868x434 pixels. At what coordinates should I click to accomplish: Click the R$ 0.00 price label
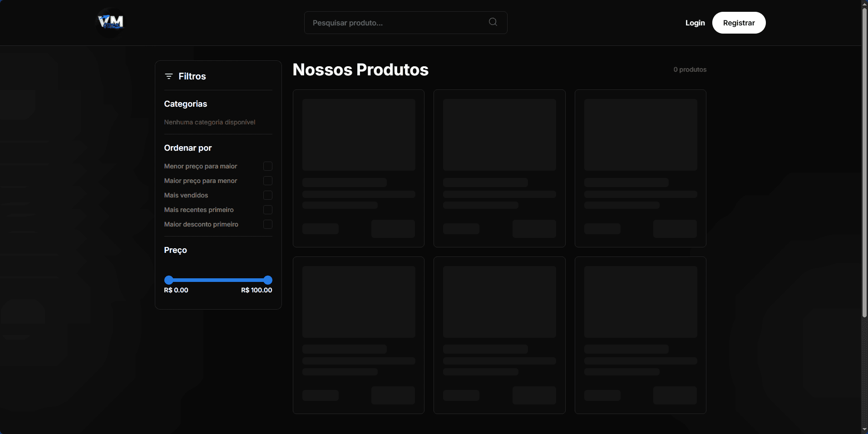[176, 290]
